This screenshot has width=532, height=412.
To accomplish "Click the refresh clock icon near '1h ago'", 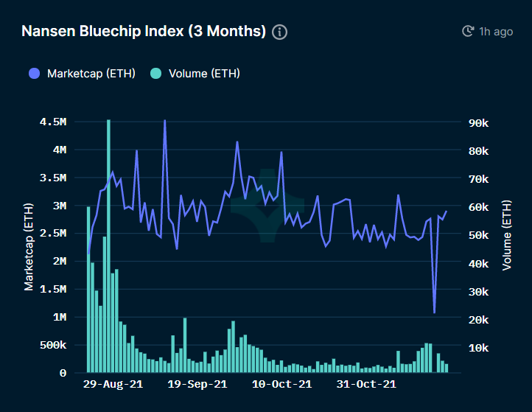I will 468,31.
